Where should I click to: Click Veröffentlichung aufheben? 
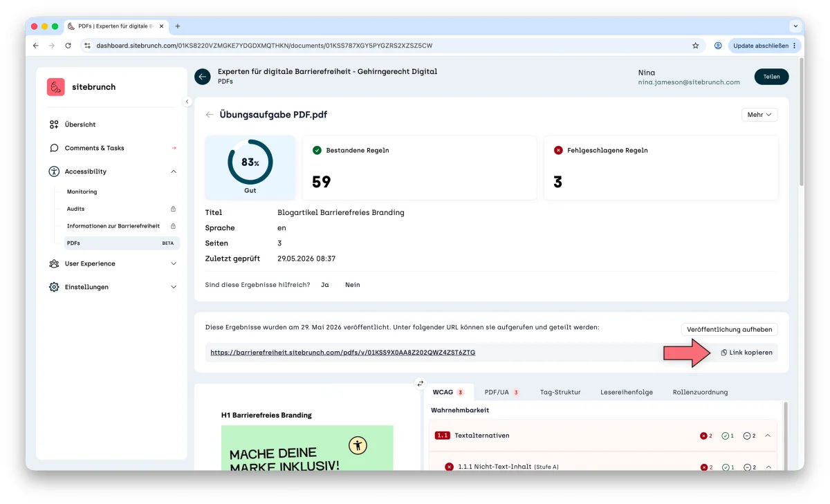click(730, 330)
